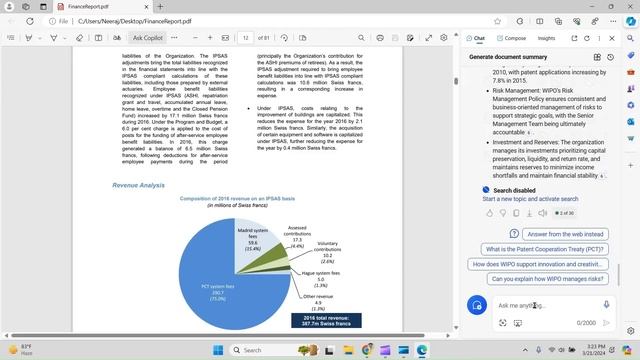This screenshot has height=360, width=640.
Task: Open Copilot chat history clock icon
Action: pos(611,57)
